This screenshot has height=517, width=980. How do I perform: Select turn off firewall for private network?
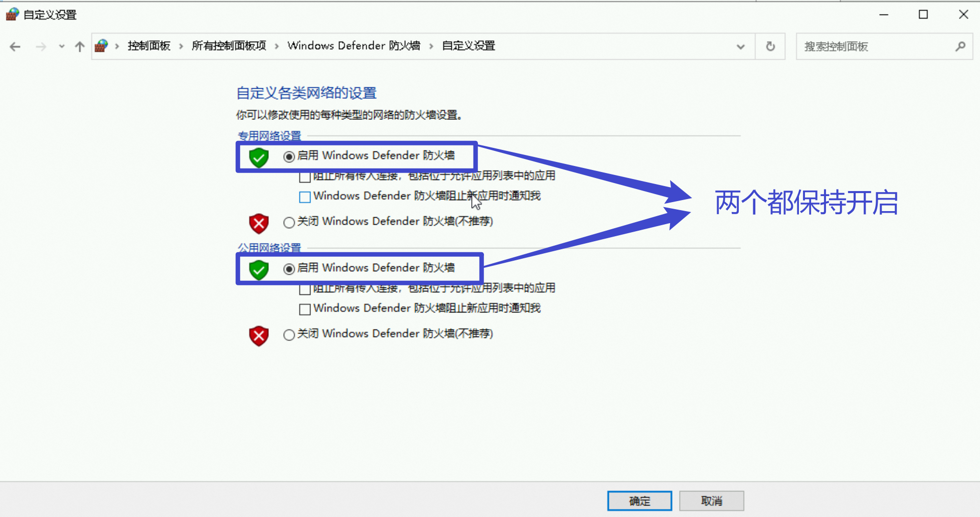(289, 222)
